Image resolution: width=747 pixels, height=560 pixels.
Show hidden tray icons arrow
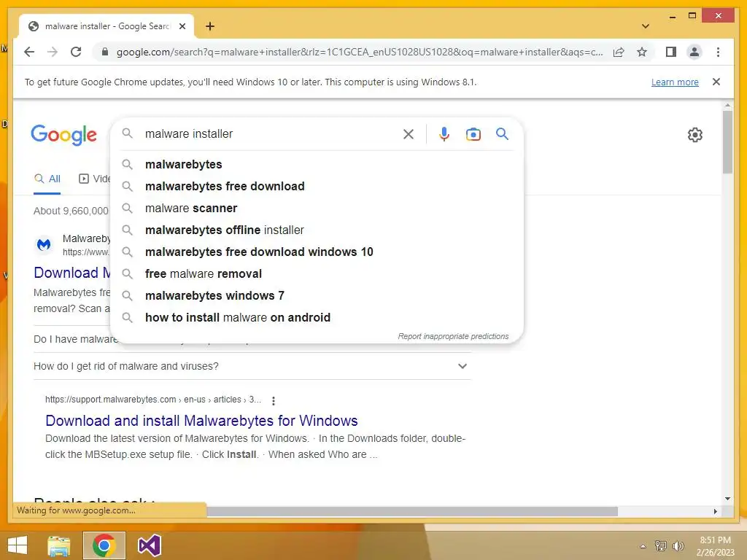[643, 546]
